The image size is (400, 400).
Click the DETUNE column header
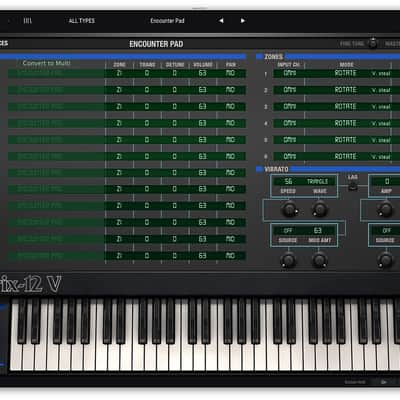coord(175,65)
